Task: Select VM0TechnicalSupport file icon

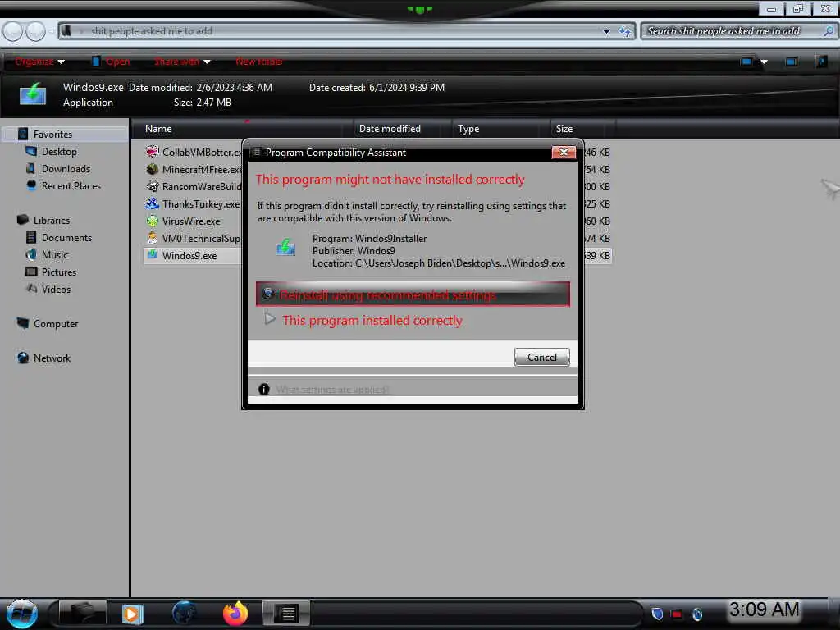Action: [x=153, y=238]
